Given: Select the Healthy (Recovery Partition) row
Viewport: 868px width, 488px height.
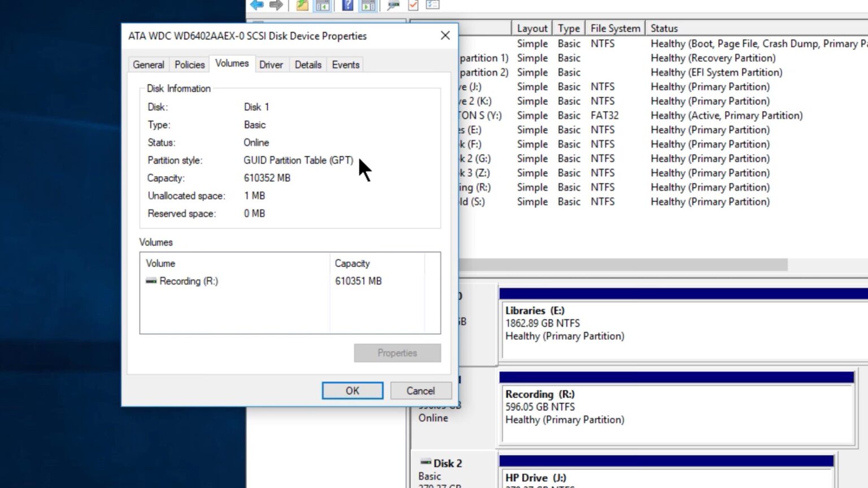Looking at the screenshot, I should click(x=663, y=58).
